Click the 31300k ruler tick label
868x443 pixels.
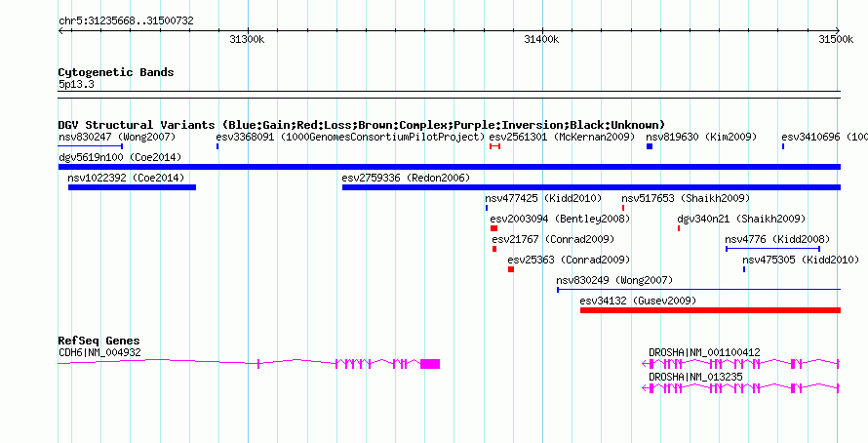click(x=247, y=39)
